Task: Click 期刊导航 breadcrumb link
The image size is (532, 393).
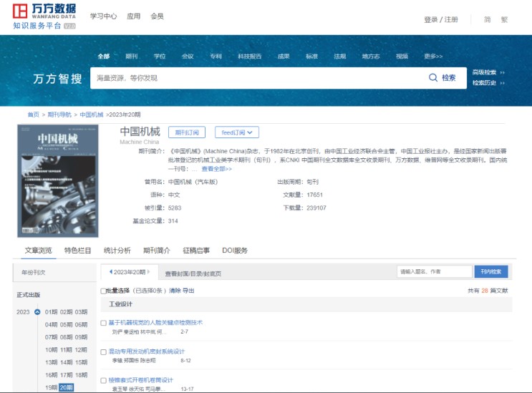Action: pos(59,115)
